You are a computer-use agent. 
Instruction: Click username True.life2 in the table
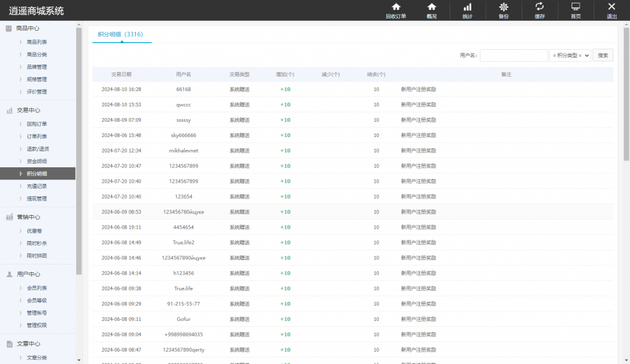[183, 242]
